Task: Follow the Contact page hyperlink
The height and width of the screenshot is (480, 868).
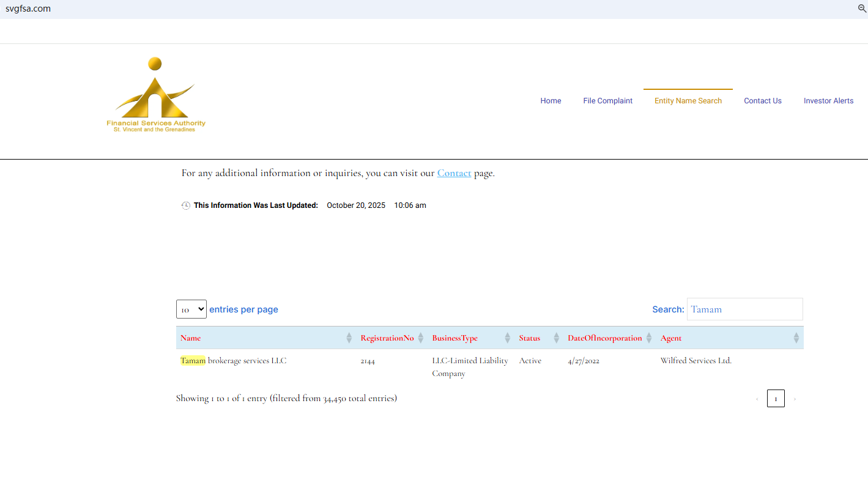Action: pyautogui.click(x=454, y=173)
